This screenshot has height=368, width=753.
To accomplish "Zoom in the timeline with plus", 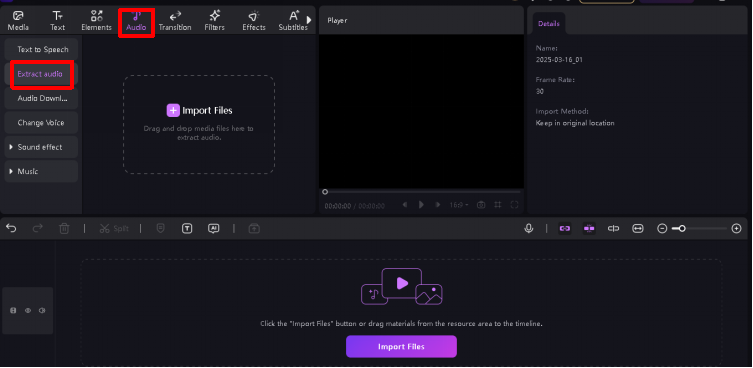I will tap(736, 229).
